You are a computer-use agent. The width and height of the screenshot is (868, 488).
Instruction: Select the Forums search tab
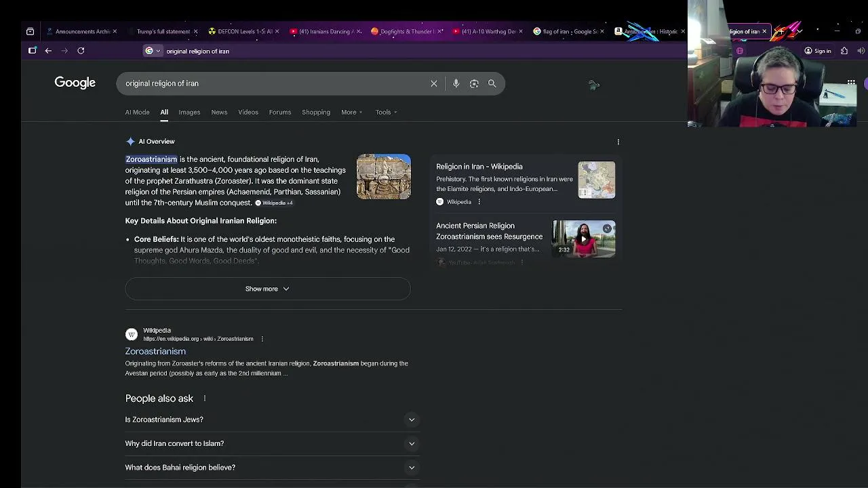(280, 113)
